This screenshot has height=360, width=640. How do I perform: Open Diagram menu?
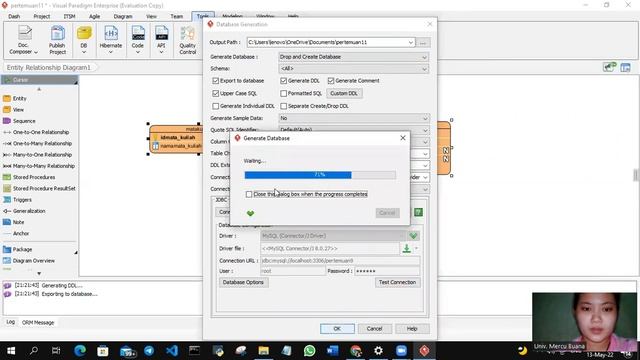[123, 16]
